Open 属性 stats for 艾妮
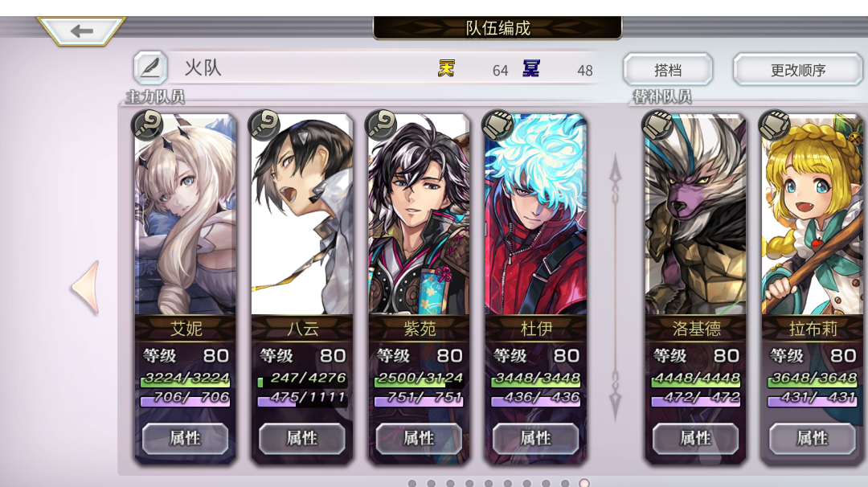This screenshot has height=487, width=868. pos(185,438)
